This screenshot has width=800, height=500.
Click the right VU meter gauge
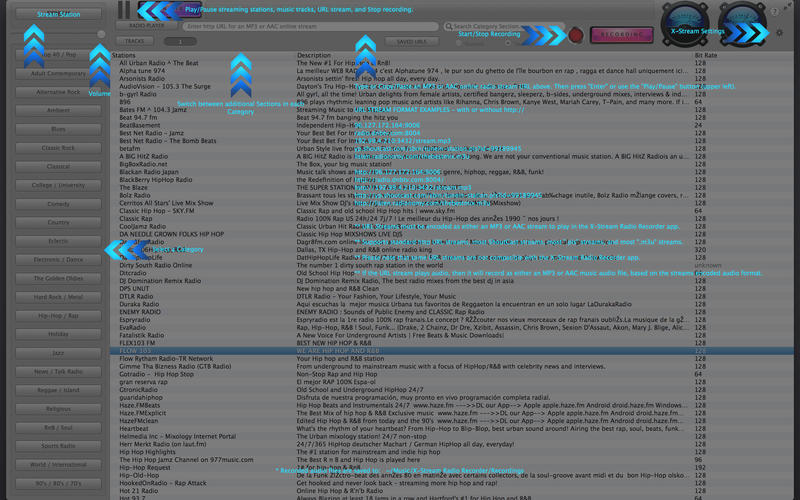[741, 23]
